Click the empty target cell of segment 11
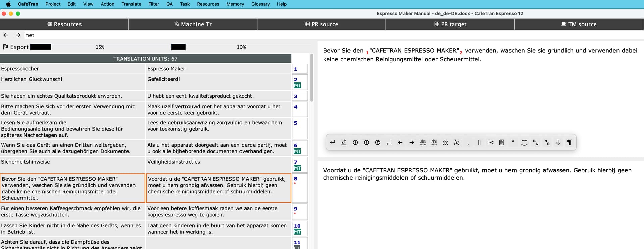Image resolution: width=644 pixels, height=249 pixels. 219,243
